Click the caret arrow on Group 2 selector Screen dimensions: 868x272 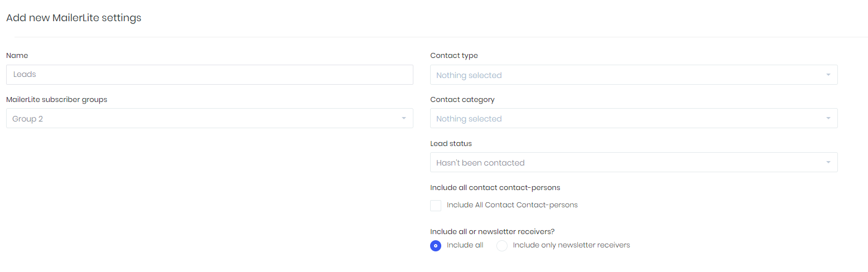click(404, 118)
